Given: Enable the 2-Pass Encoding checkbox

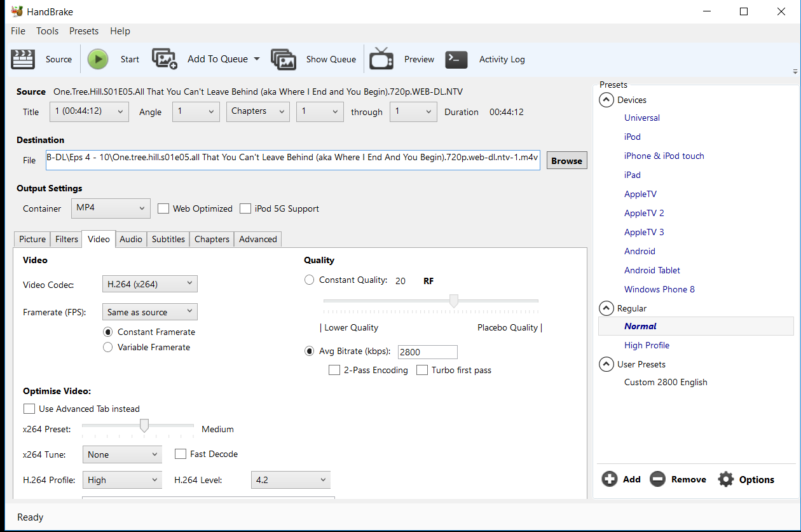Looking at the screenshot, I should [334, 370].
